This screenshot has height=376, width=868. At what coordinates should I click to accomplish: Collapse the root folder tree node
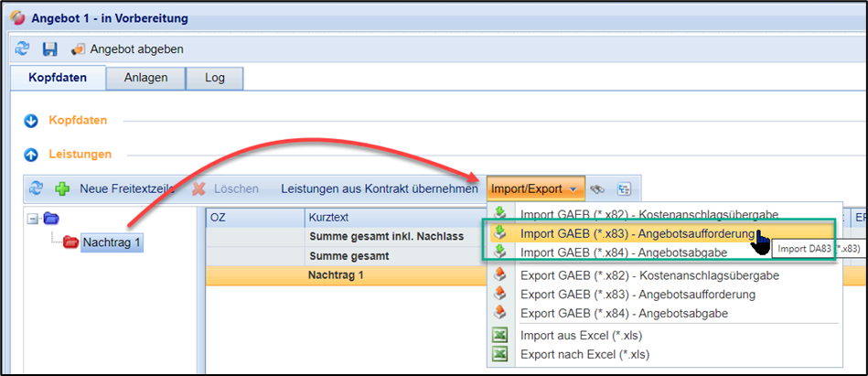pyautogui.click(x=33, y=219)
